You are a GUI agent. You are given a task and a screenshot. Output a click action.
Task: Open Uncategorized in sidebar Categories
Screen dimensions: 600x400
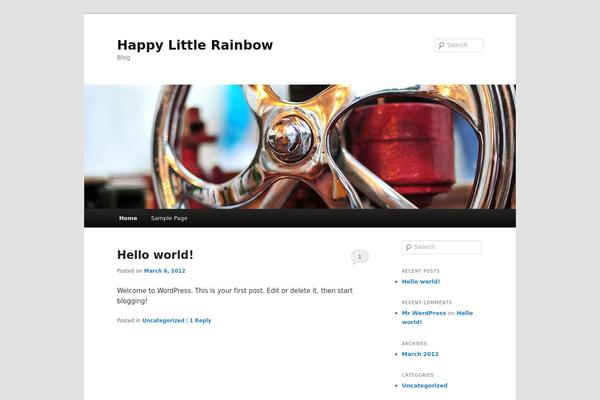424,386
